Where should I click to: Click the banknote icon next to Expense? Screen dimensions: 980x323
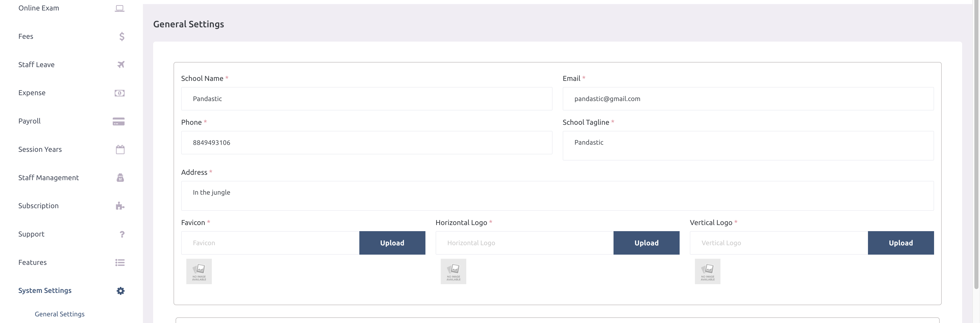[120, 93]
